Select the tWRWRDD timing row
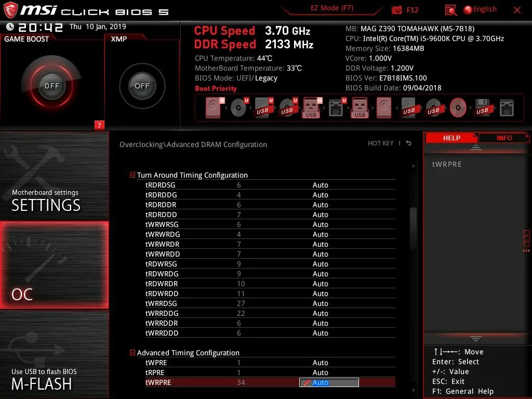The width and height of the screenshot is (532, 399). (x=270, y=254)
